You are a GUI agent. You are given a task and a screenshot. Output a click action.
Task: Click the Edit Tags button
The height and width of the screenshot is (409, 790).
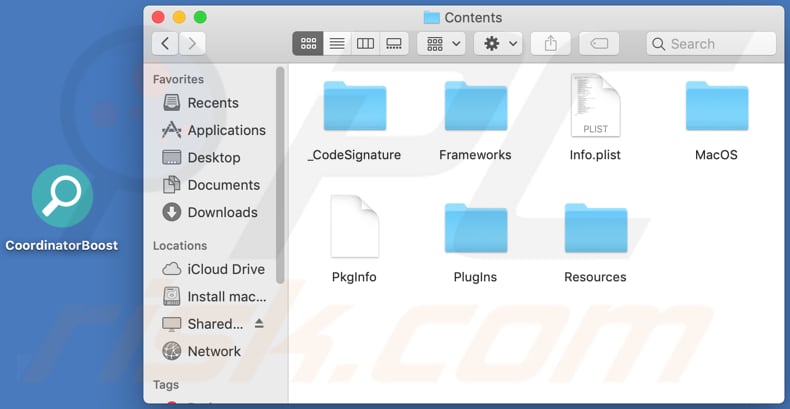[599, 44]
